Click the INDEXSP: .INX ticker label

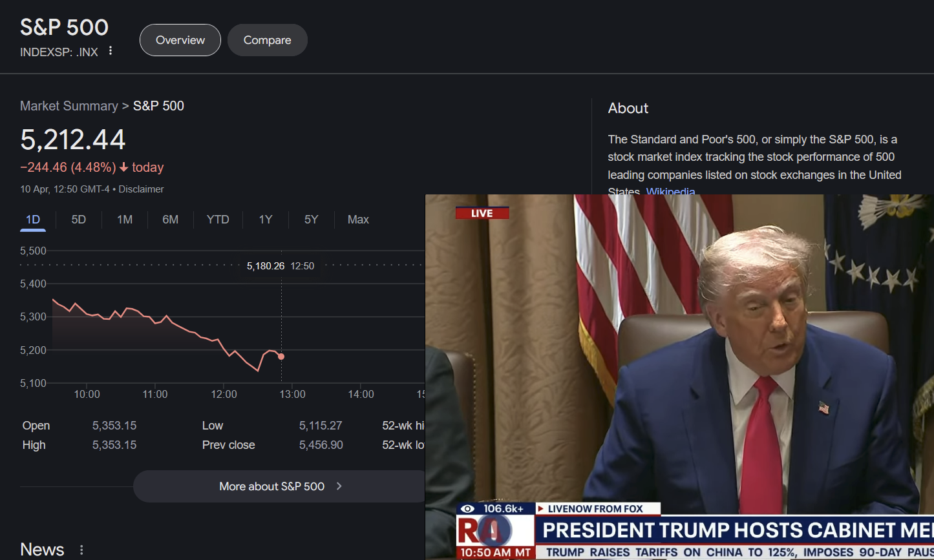pyautogui.click(x=59, y=52)
